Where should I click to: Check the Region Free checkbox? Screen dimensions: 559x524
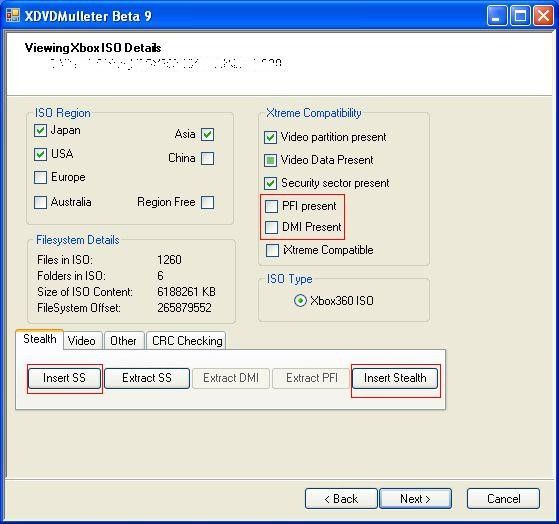[207, 202]
